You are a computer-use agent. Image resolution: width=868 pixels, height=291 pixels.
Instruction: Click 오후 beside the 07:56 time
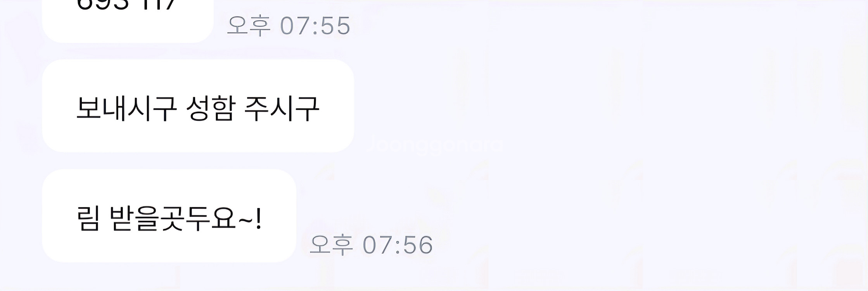point(331,245)
